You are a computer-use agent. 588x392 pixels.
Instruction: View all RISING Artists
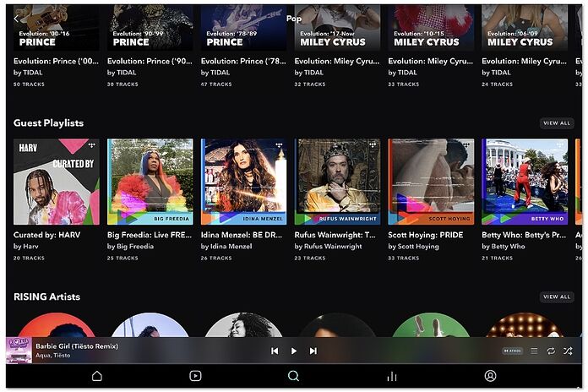[557, 297]
